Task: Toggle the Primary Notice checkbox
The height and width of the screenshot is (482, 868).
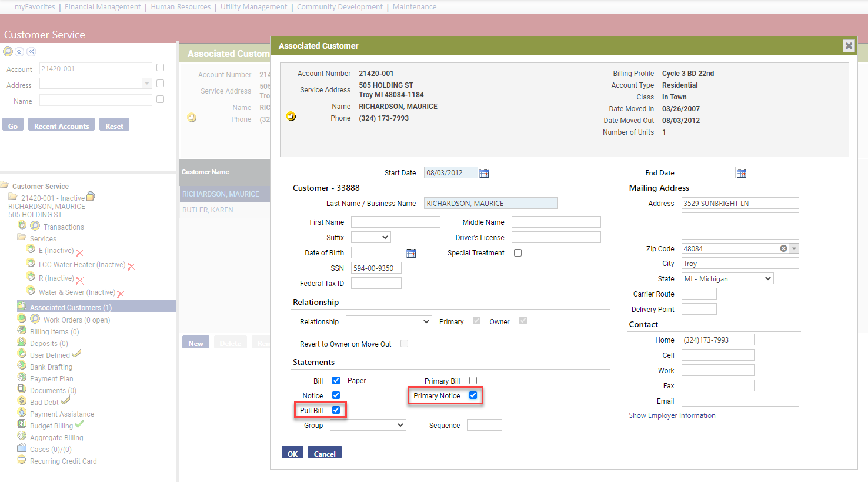Action: (x=473, y=395)
